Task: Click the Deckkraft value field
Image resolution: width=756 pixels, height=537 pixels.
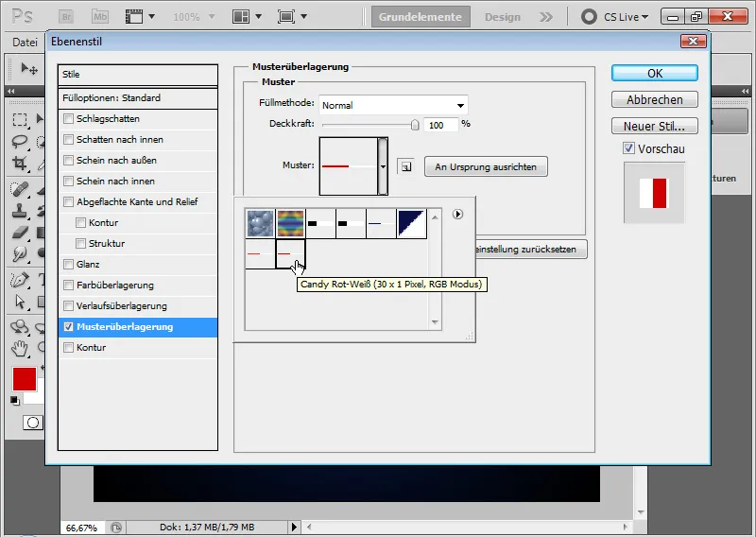Action: (440, 125)
